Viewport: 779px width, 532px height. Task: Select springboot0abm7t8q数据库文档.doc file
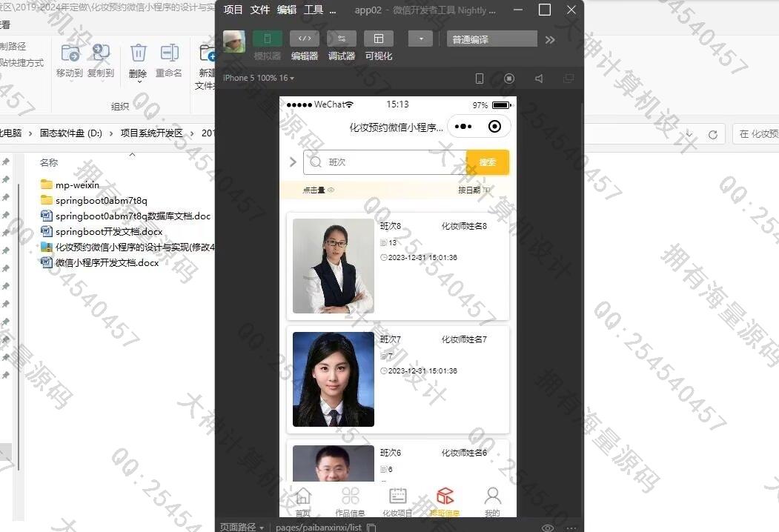(x=125, y=216)
